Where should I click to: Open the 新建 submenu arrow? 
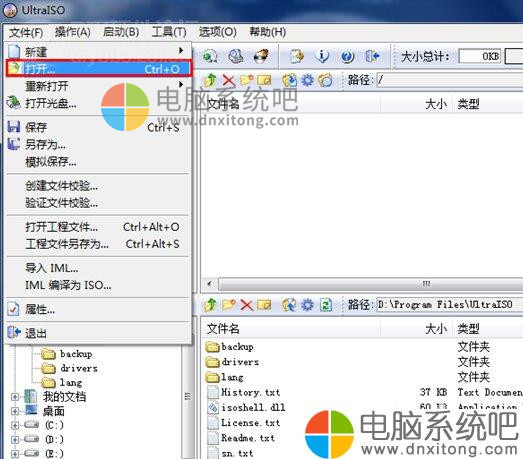[181, 51]
